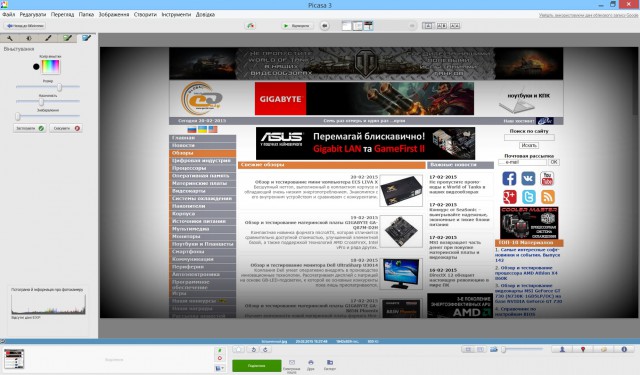Switch to the lighting tuning tab
This screenshot has width=640, height=375.
tap(29, 38)
